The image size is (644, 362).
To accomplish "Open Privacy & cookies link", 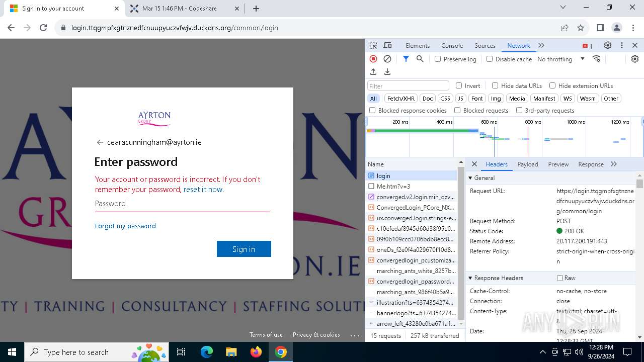I will (316, 335).
